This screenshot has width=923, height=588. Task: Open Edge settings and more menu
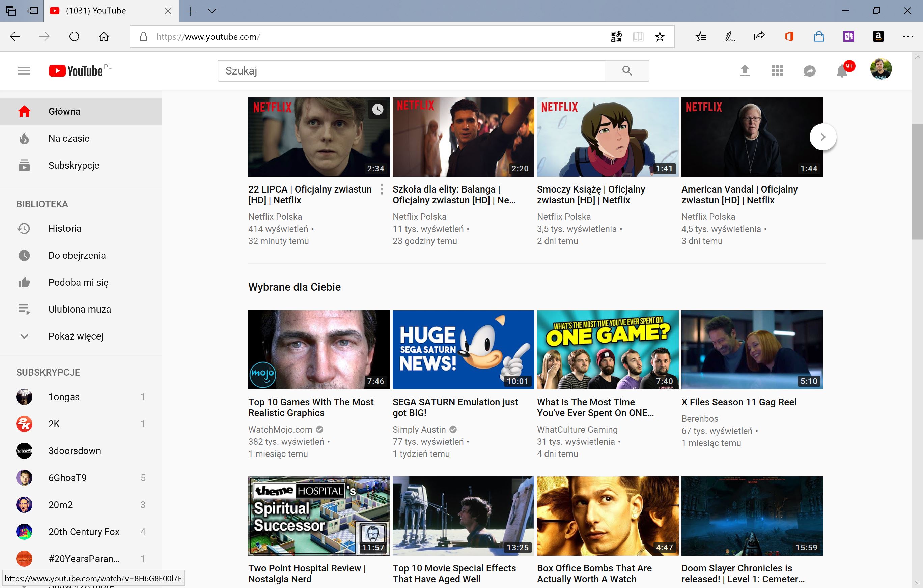point(908,37)
